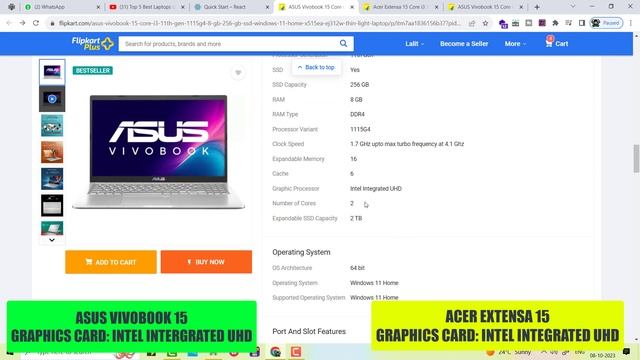Click the Paused profile button
Viewport: 640px width, 360px height.
point(607,23)
